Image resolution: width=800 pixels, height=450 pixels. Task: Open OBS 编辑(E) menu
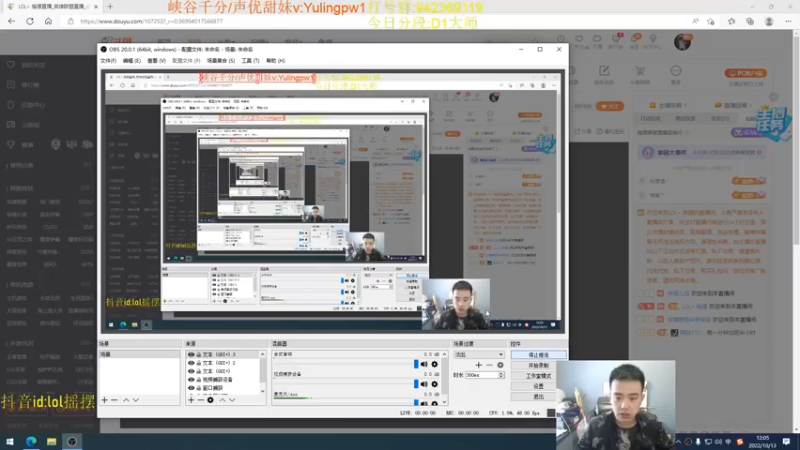(132, 61)
